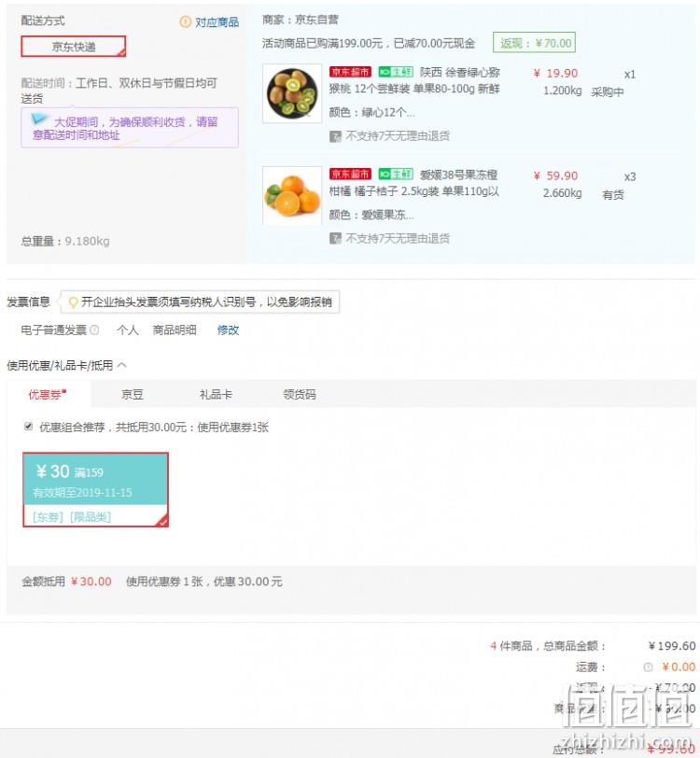Click the info icon next to 运费
The image size is (700, 758).
pos(648,667)
